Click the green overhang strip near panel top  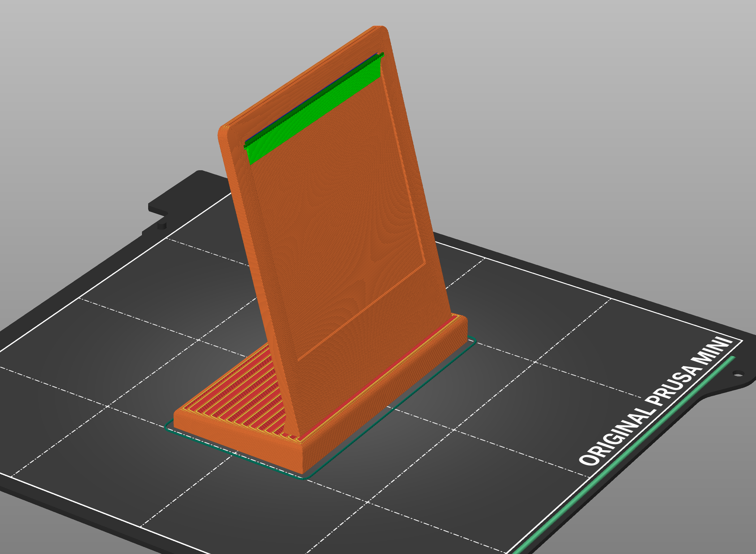pyautogui.click(x=314, y=109)
